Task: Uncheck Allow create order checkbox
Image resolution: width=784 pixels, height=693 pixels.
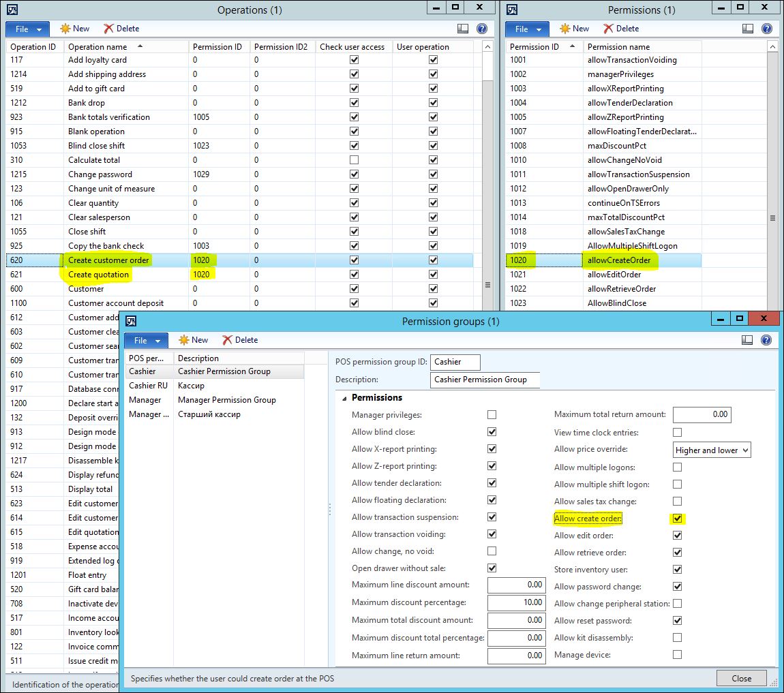Action: [677, 519]
